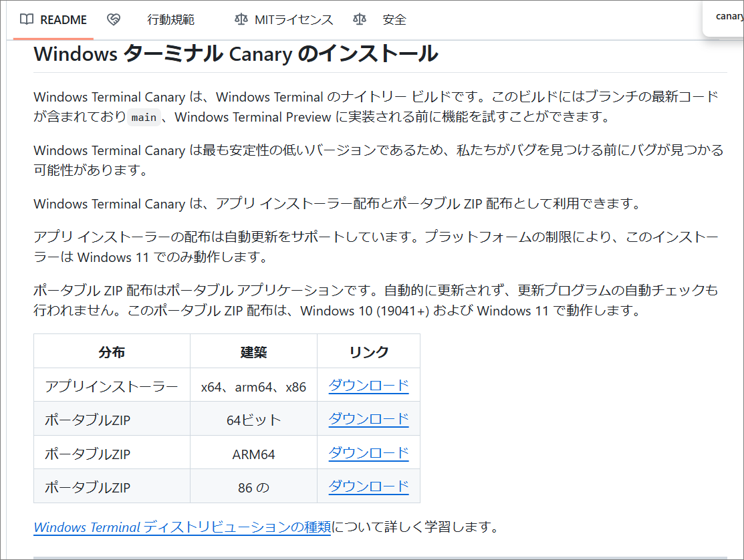Click the 64ビット table cell
The height and width of the screenshot is (560, 744).
pyautogui.click(x=253, y=419)
